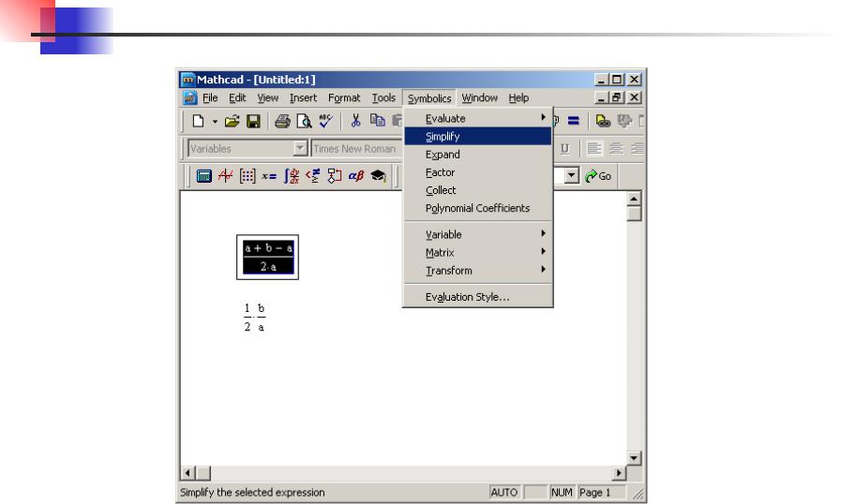This screenshot has width=841, height=504.
Task: Open the Greek symbols (αβ) palette
Action: point(356,176)
